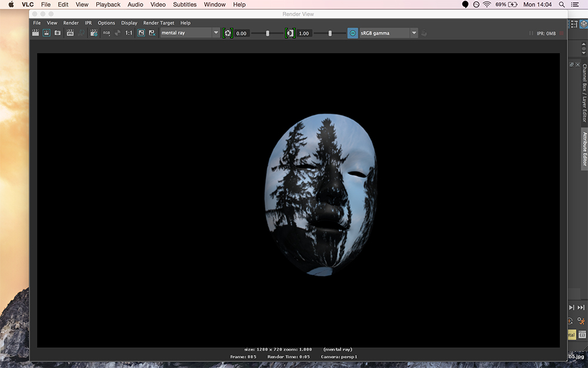
Task: Click the exposure slider handle
Action: point(268,34)
